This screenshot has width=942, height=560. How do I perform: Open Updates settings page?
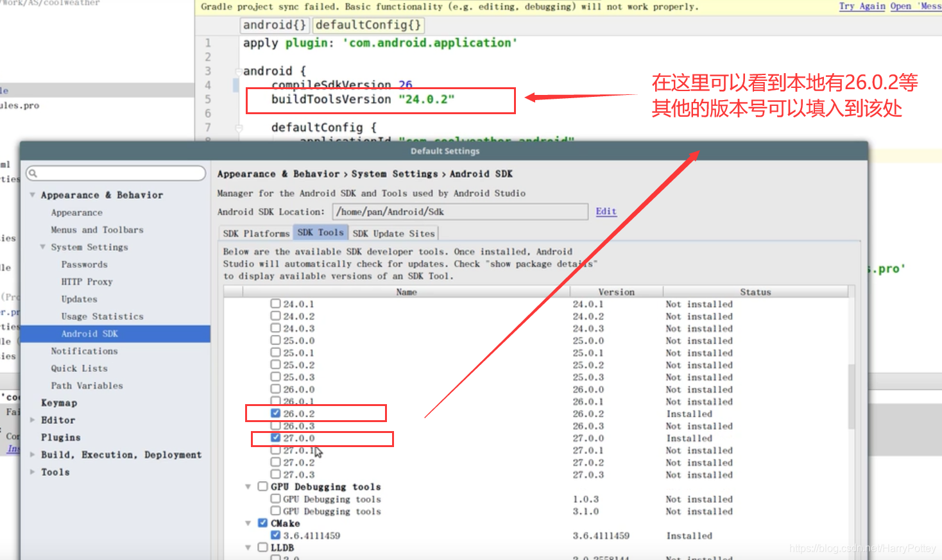click(79, 299)
